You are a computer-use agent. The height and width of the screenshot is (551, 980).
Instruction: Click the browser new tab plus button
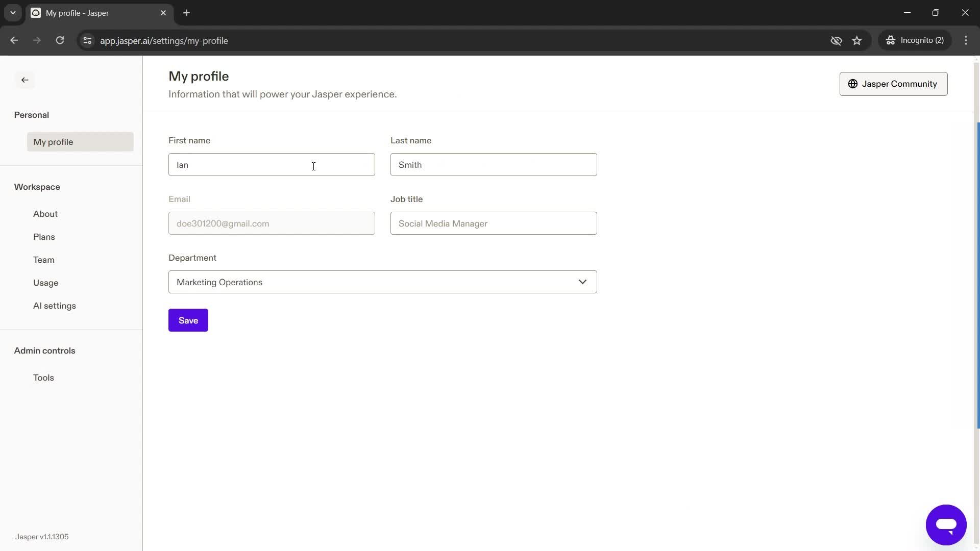(x=187, y=13)
